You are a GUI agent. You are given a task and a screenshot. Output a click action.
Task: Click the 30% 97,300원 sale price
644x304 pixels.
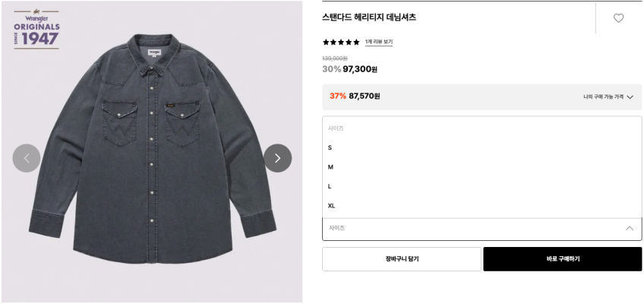pos(350,69)
